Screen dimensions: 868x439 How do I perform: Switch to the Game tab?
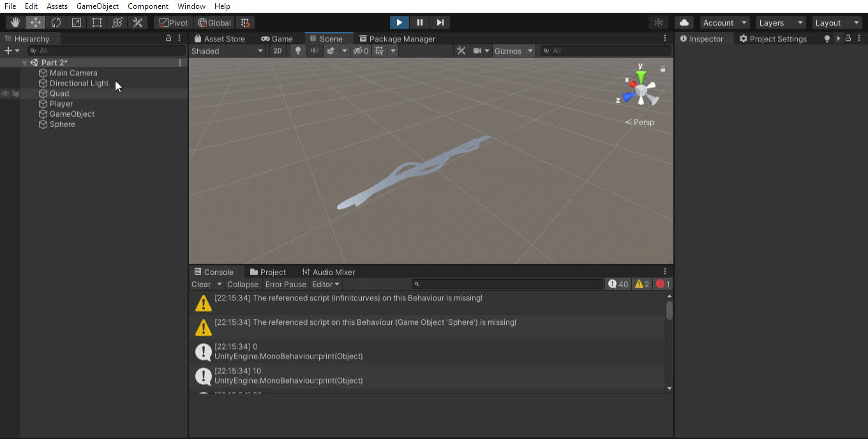point(277,39)
